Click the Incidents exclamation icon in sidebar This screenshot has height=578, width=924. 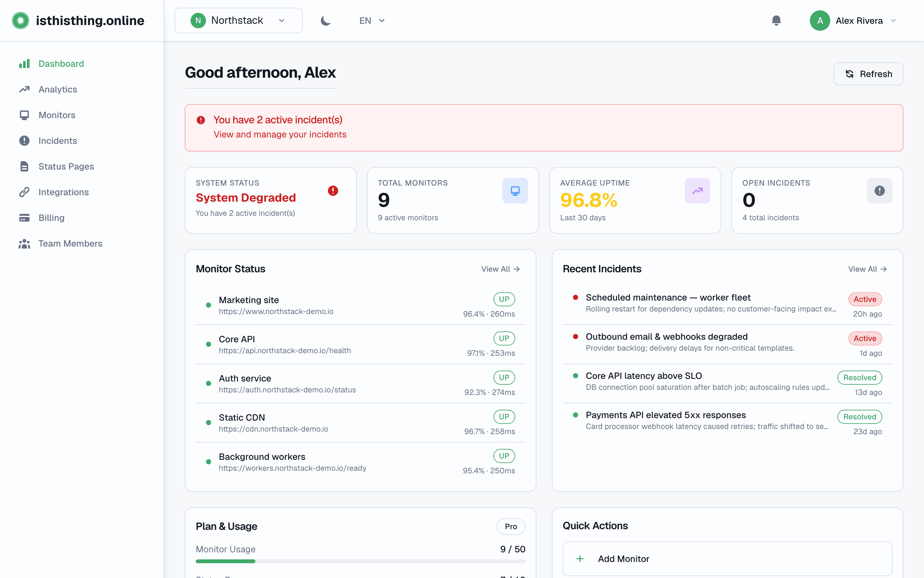[24, 141]
